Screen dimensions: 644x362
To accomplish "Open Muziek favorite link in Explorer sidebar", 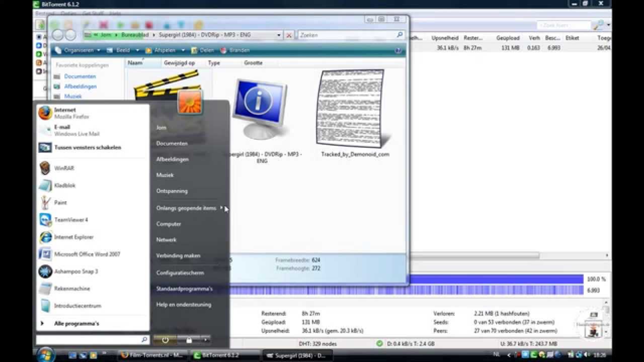I will point(73,97).
